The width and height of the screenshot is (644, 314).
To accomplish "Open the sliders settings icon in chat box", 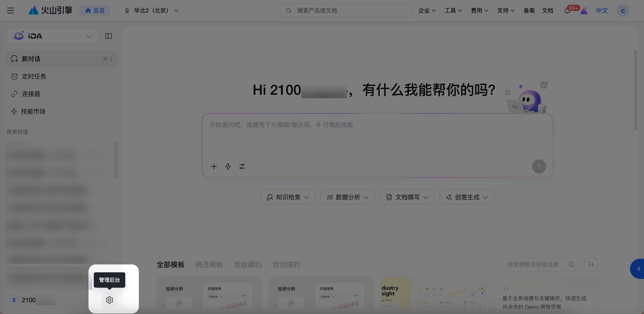I will (x=242, y=166).
